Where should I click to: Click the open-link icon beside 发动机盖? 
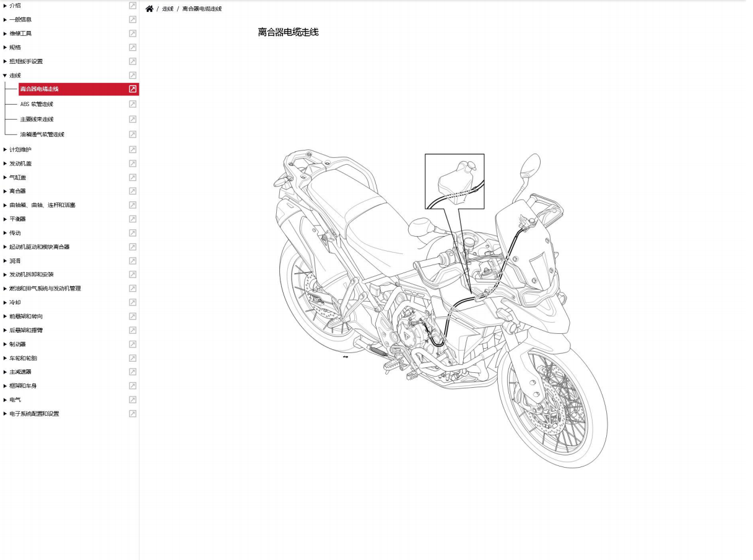pos(133,164)
